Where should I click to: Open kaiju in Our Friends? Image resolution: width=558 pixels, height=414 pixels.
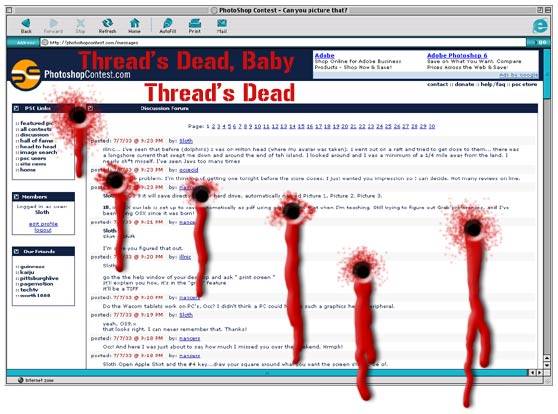[27, 272]
